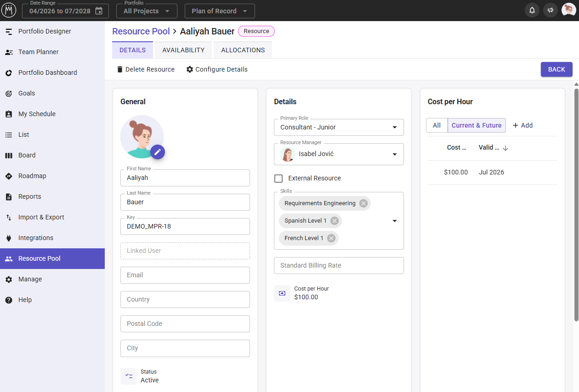Switch to the Allocations tab
Screen dimensions: 579x392
point(243,50)
